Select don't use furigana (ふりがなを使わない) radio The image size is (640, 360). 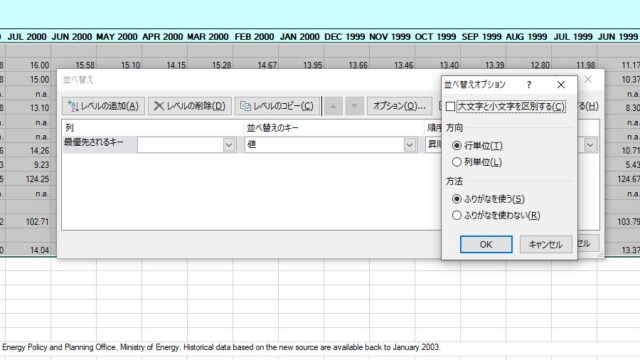(457, 215)
